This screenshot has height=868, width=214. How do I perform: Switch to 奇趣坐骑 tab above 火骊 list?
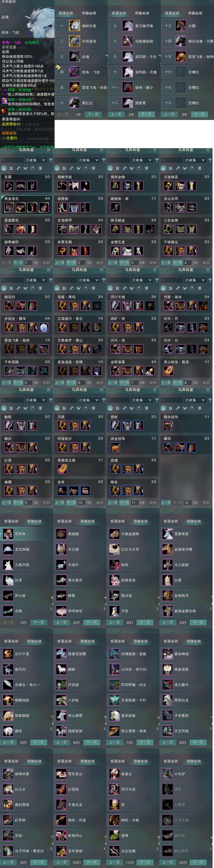click(x=195, y=13)
